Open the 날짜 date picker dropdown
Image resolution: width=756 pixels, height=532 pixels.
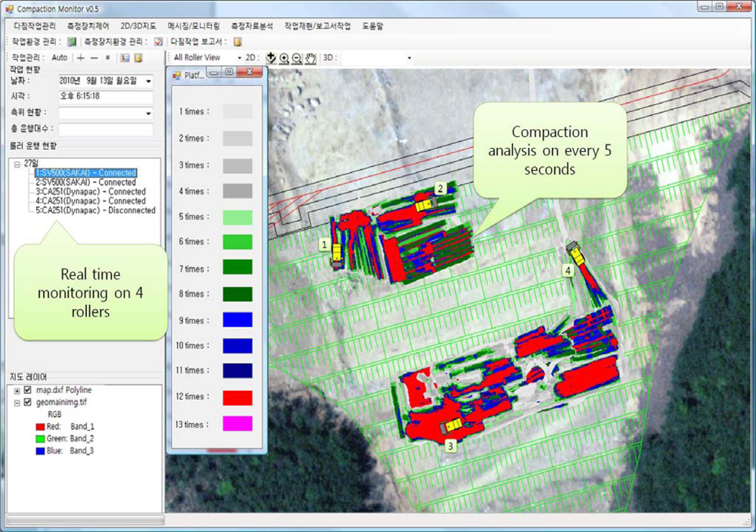[x=148, y=81]
